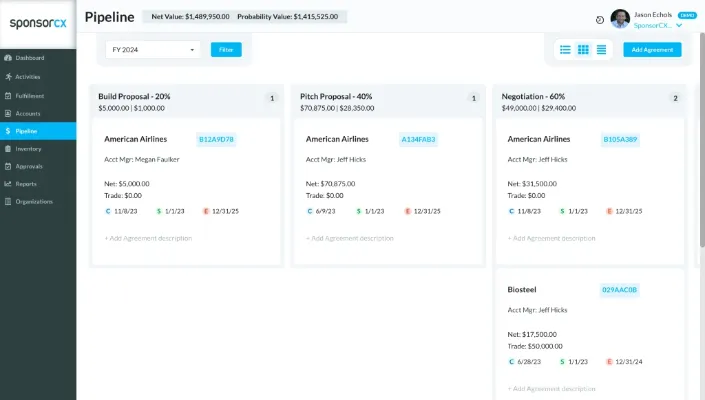The image size is (705, 400).
Task: Click the history clock icon
Action: click(599, 19)
